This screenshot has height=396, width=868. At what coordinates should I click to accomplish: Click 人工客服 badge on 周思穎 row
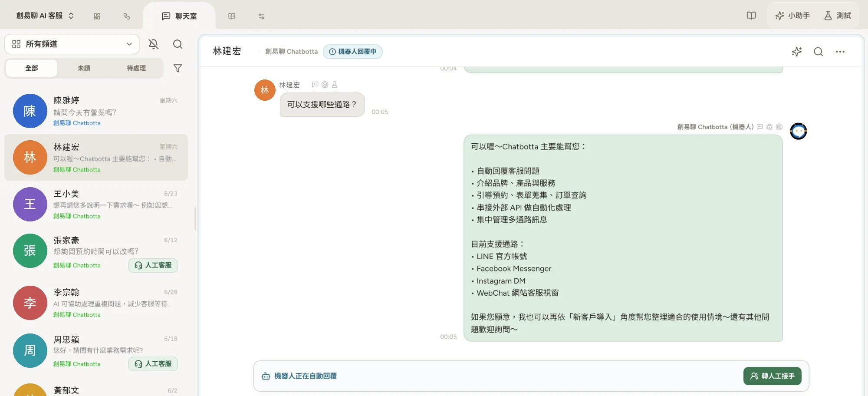pos(153,364)
